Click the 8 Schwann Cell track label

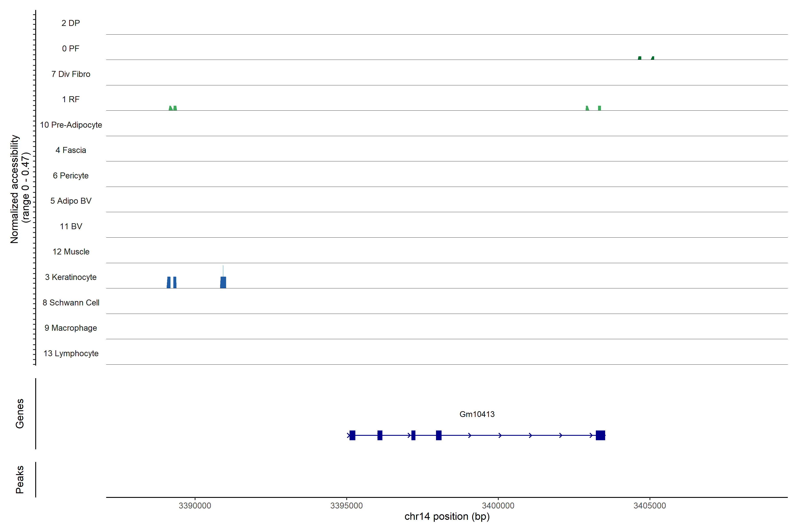70,303
